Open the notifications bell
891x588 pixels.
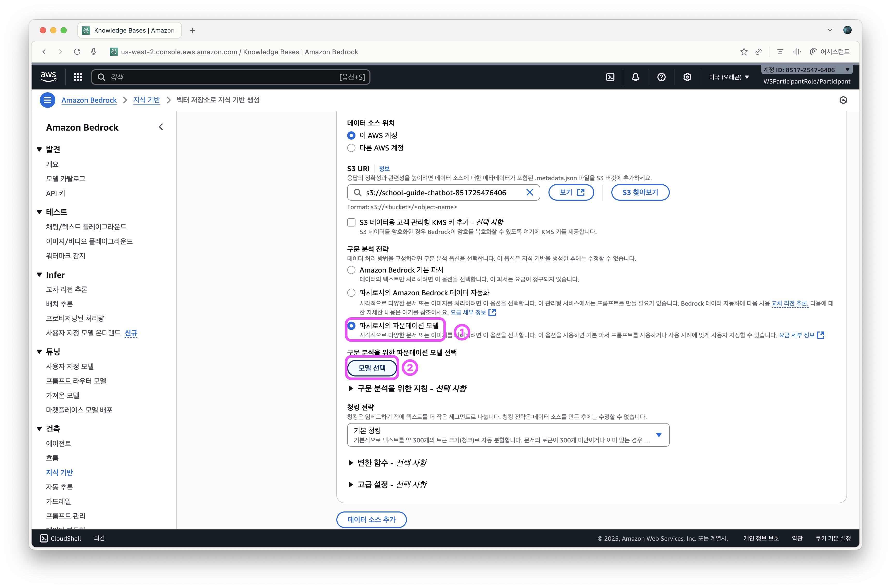pyautogui.click(x=635, y=77)
